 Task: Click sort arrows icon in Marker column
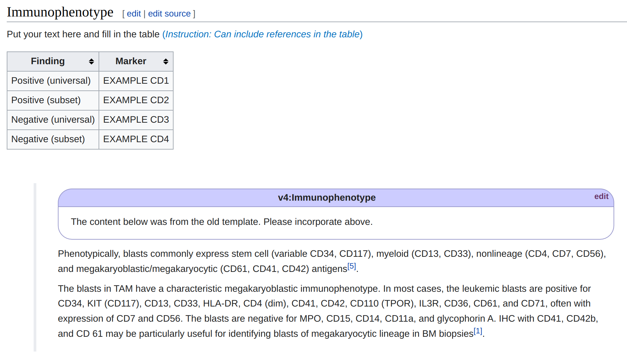point(165,62)
